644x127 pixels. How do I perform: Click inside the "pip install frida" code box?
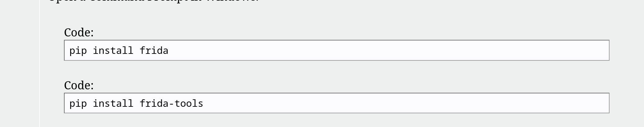pos(336,50)
